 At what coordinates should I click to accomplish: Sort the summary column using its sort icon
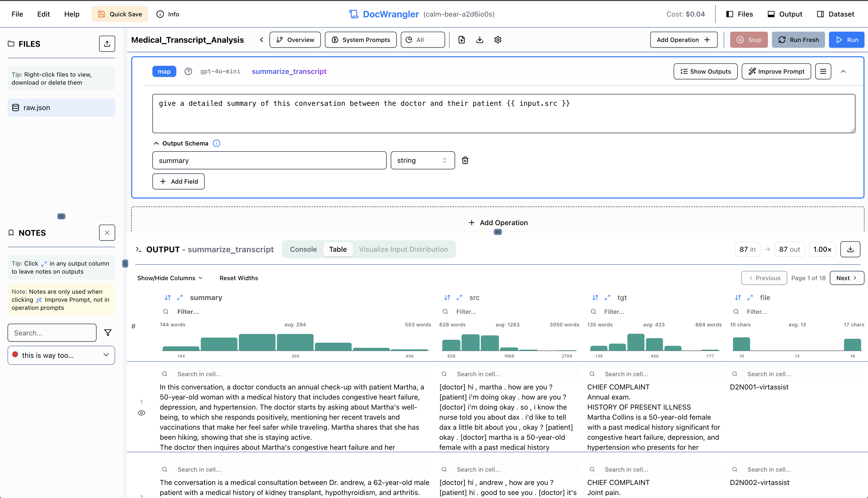(167, 297)
